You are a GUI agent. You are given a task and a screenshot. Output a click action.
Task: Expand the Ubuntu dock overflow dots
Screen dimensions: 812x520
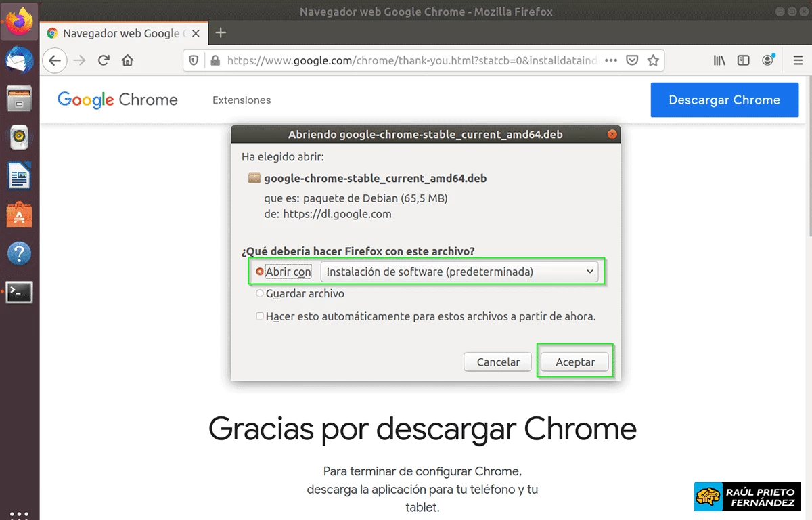[18, 513]
